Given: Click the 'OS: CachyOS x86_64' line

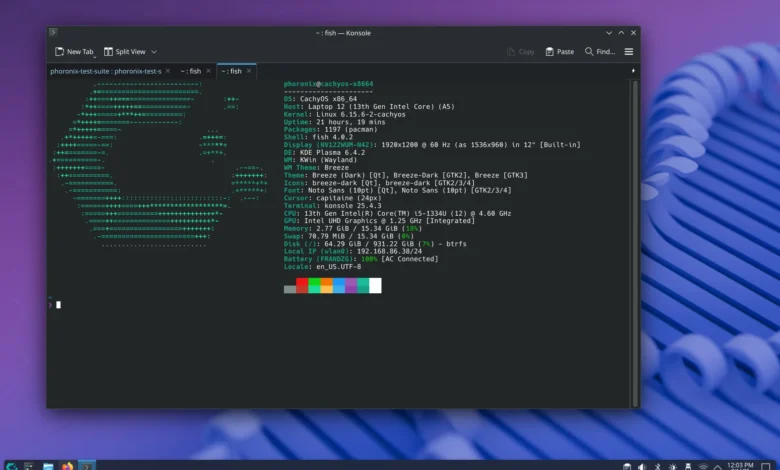Looking at the screenshot, I should tap(320, 99).
